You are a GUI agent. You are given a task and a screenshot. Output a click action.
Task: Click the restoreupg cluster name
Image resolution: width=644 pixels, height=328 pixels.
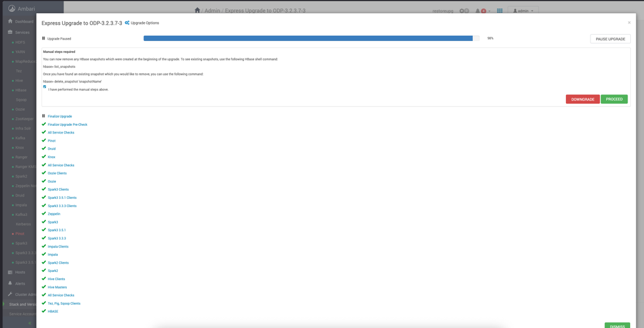[x=443, y=11]
